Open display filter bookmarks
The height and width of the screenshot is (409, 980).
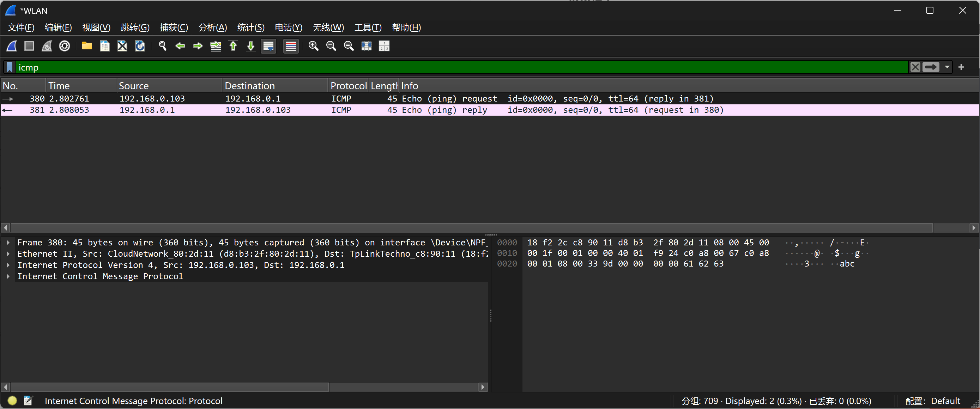coord(9,67)
